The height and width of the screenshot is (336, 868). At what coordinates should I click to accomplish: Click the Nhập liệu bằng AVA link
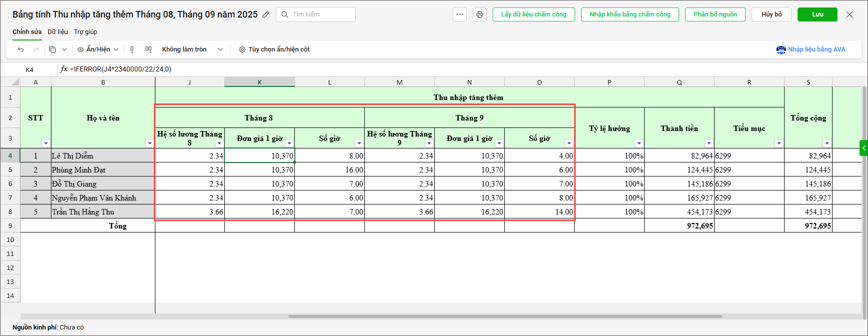point(811,49)
